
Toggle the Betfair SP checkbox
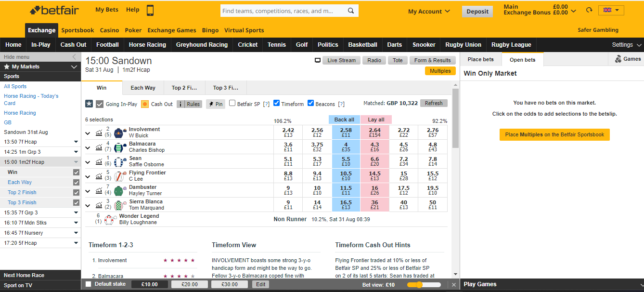tap(232, 103)
